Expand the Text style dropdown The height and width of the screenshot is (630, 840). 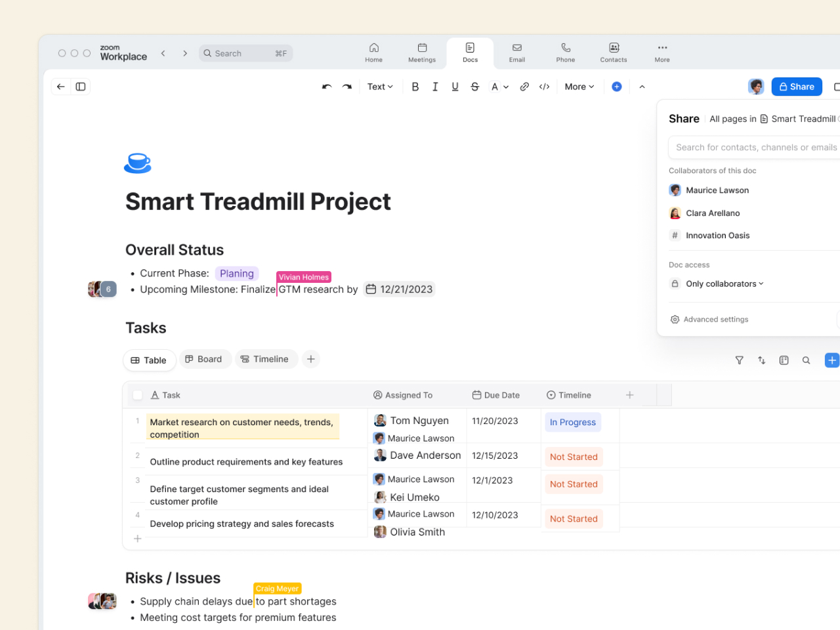pyautogui.click(x=380, y=87)
